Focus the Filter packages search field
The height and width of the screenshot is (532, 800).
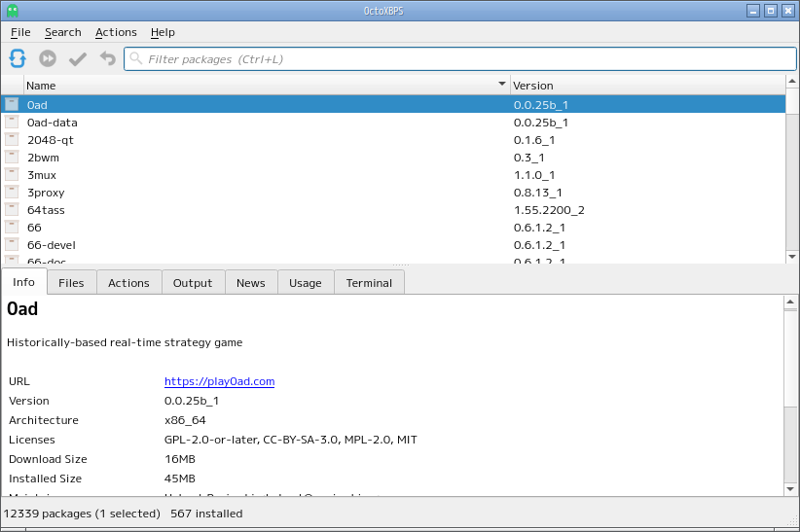[459, 59]
